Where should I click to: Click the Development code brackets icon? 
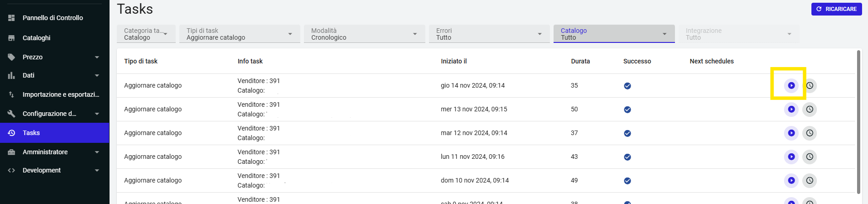11,170
